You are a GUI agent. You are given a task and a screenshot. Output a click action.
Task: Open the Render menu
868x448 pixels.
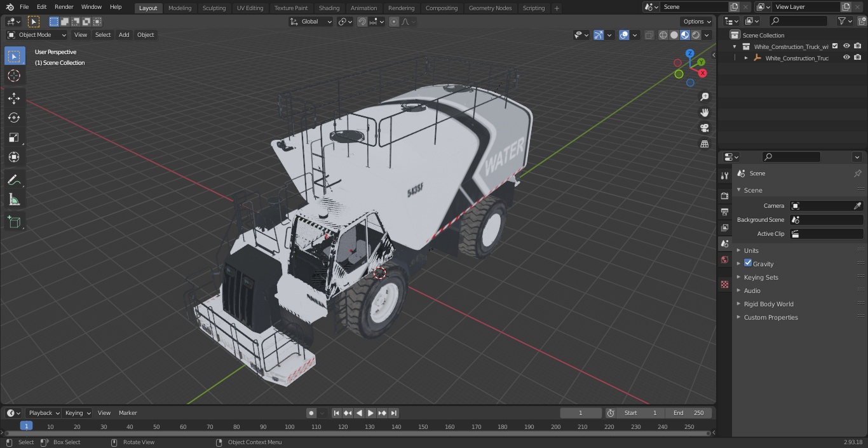tap(64, 7)
